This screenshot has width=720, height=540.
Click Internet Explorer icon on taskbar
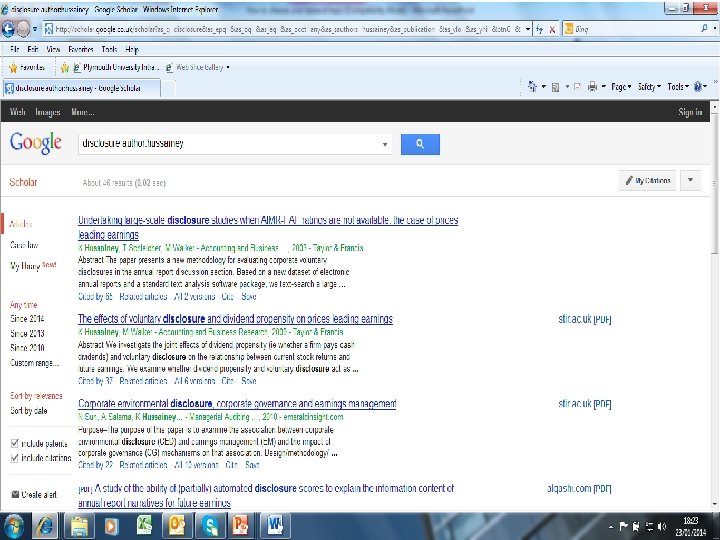point(45,526)
